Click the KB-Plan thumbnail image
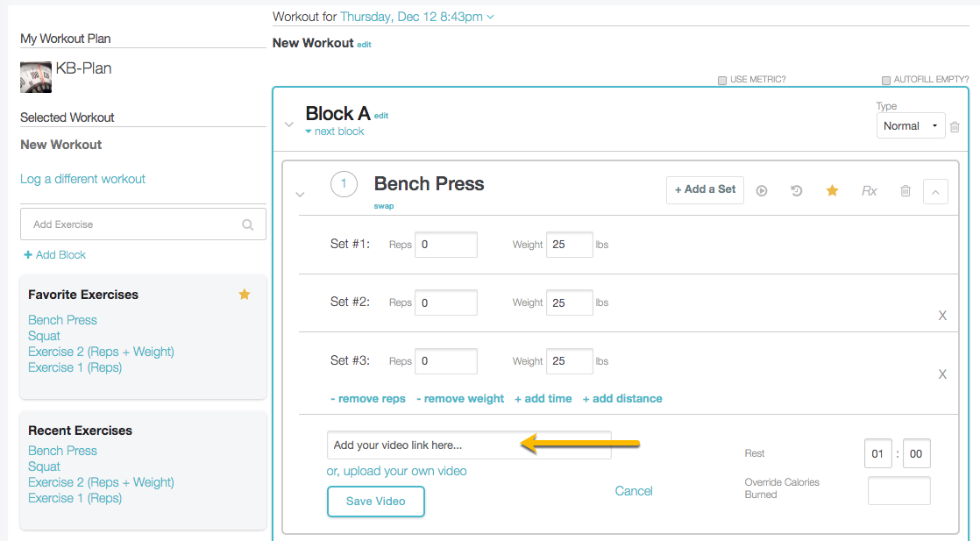This screenshot has height=541, width=980. tap(36, 77)
